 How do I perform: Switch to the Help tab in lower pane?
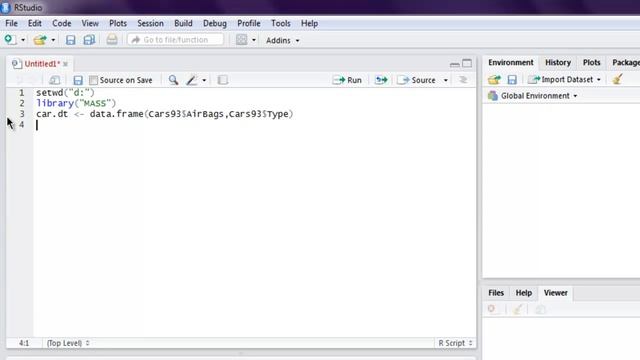pos(523,293)
